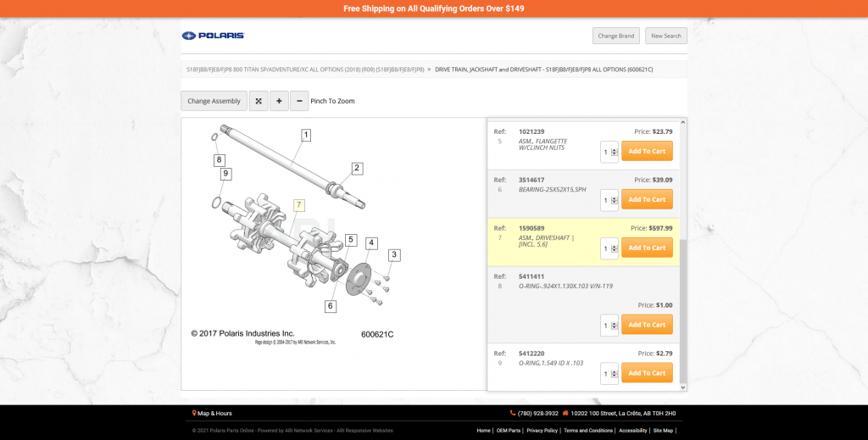Click the Change Brand button

pos(615,36)
